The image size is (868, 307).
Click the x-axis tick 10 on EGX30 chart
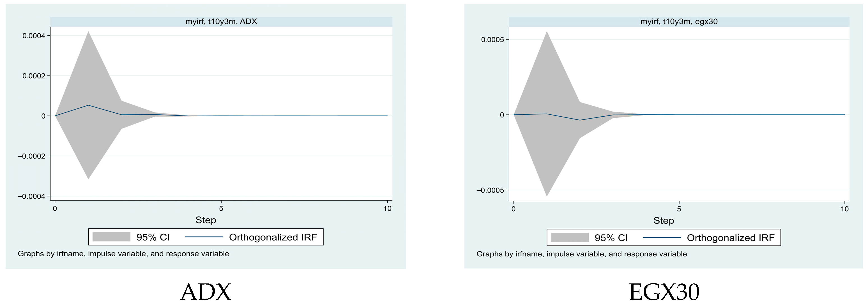[x=844, y=209]
